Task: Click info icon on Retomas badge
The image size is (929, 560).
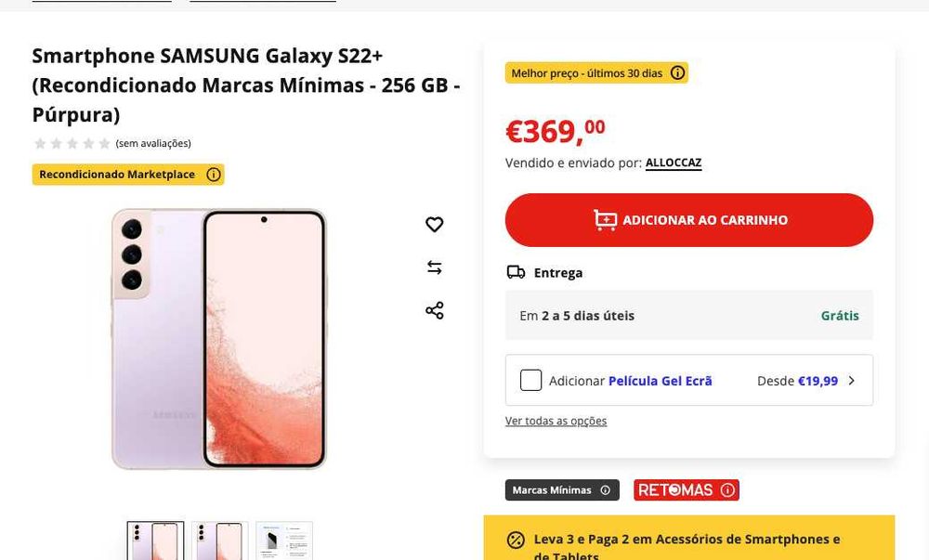Action: tap(727, 490)
